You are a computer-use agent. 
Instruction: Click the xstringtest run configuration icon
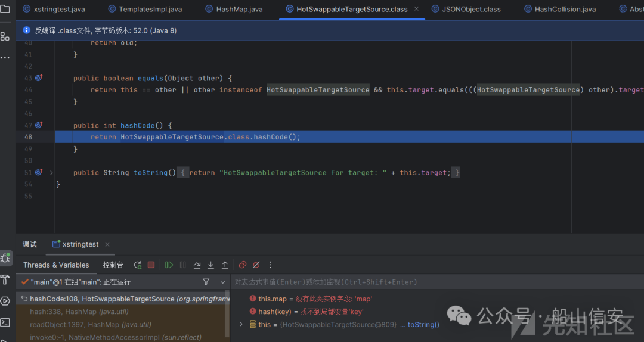56,244
